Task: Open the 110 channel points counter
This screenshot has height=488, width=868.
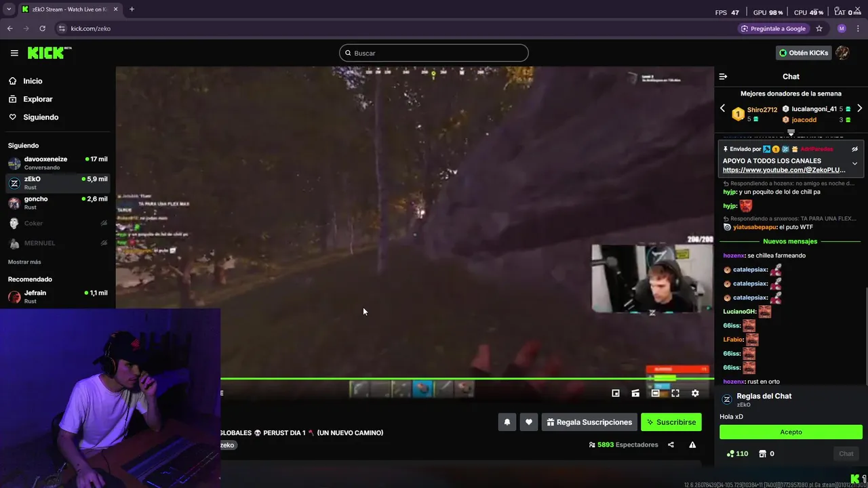Action: (x=737, y=453)
